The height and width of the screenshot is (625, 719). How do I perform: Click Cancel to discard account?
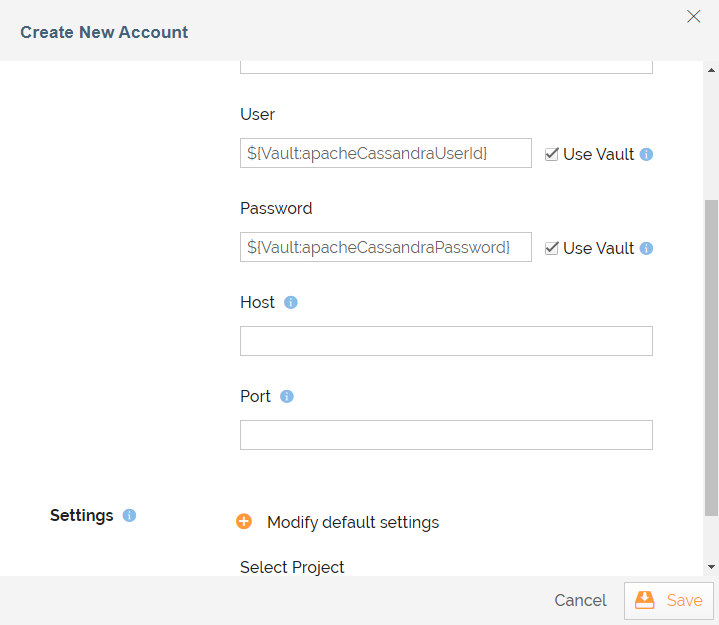pos(580,601)
